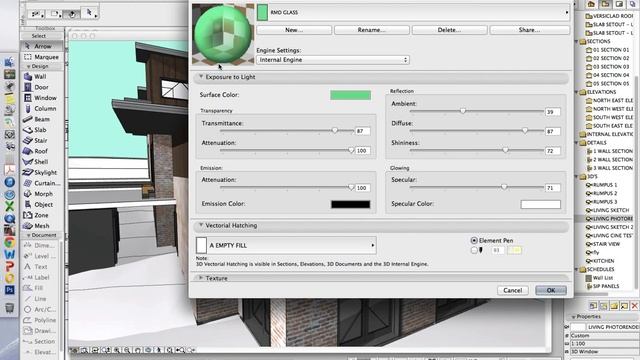Select the Marquee tool
The width and height of the screenshot is (640, 360).
[x=42, y=57]
